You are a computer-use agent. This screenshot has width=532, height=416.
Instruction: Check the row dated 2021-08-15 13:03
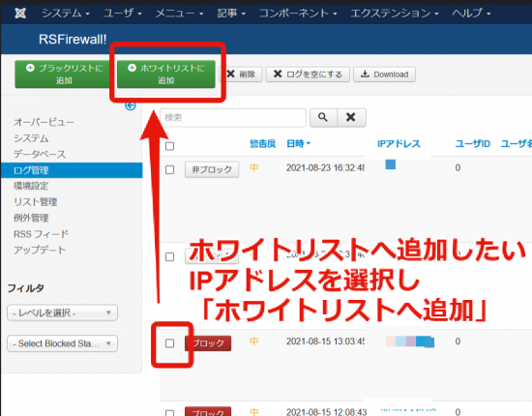tap(169, 343)
